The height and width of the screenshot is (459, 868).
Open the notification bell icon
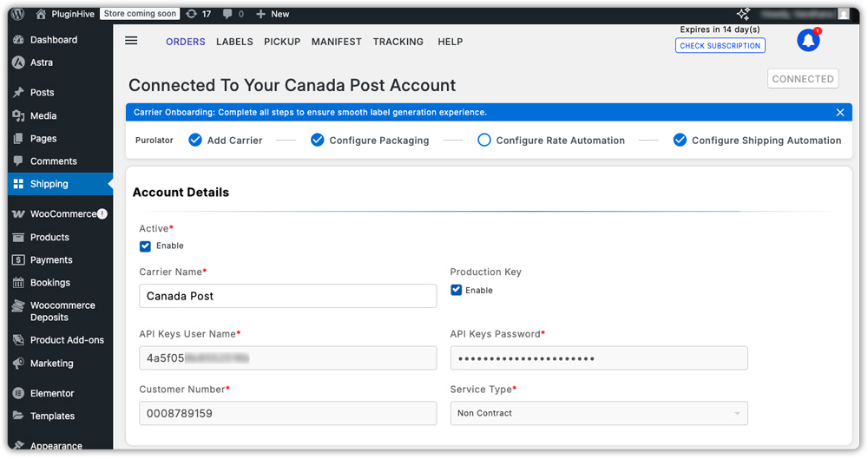pos(808,40)
